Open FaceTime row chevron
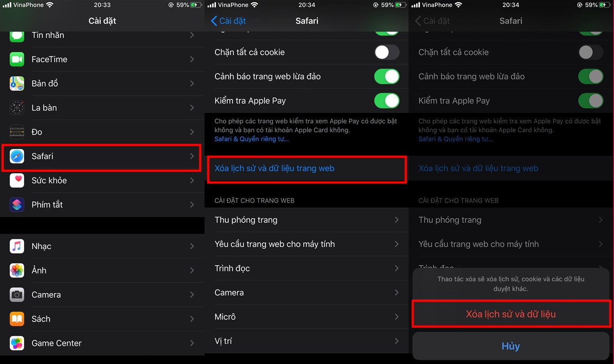 tap(192, 59)
